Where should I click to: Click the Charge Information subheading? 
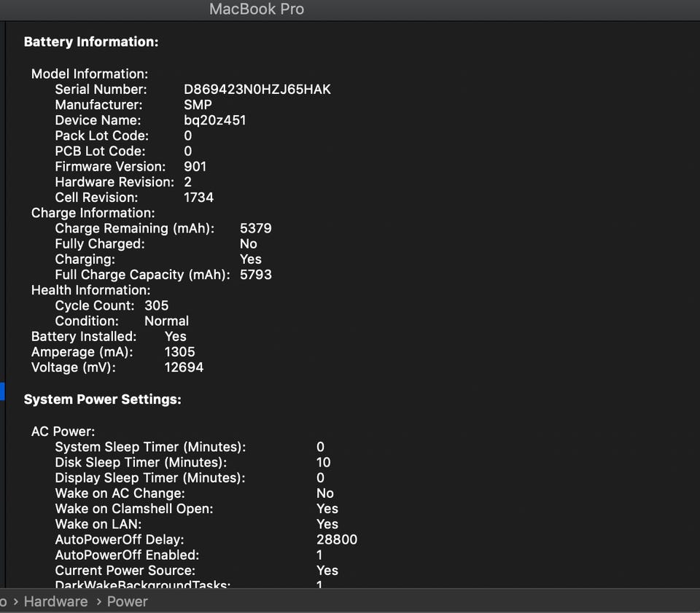(x=93, y=214)
